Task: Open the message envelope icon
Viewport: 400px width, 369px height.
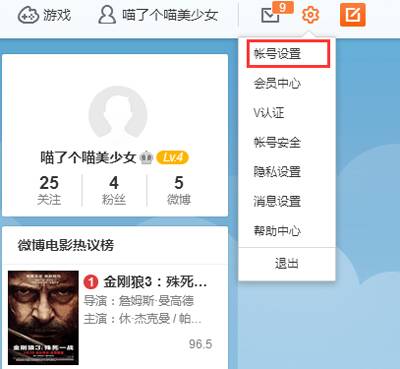Action: tap(270, 15)
